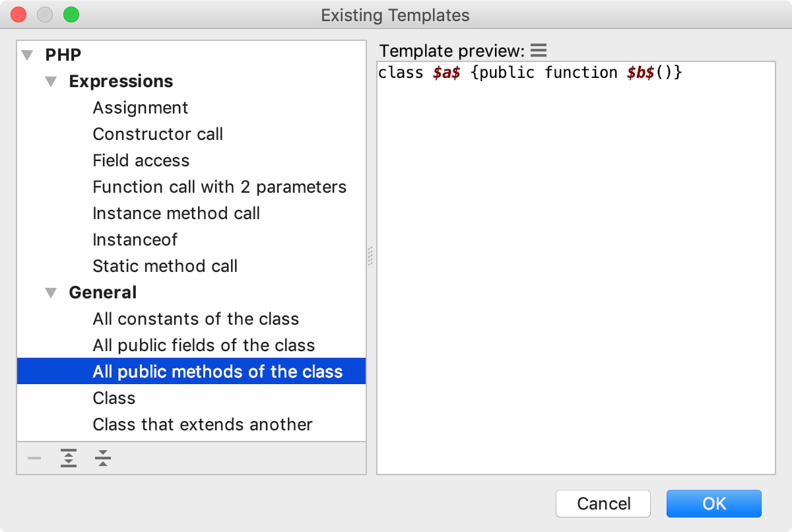Screen dimensions: 792x532
Task: Open the Template preview hamburger menu
Action: tap(539, 50)
